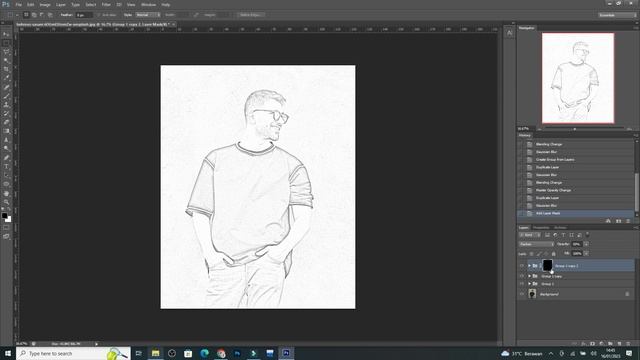
Task: Open the File menu
Action: pyautogui.click(x=18, y=4)
